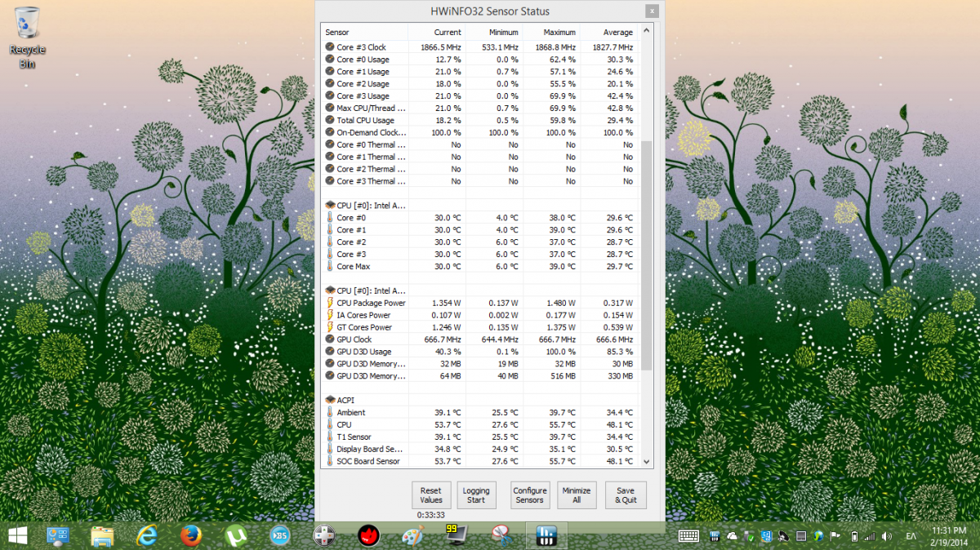Click the HWiNFO taskbar button
The width and height of the screenshot is (980, 550).
(x=546, y=535)
